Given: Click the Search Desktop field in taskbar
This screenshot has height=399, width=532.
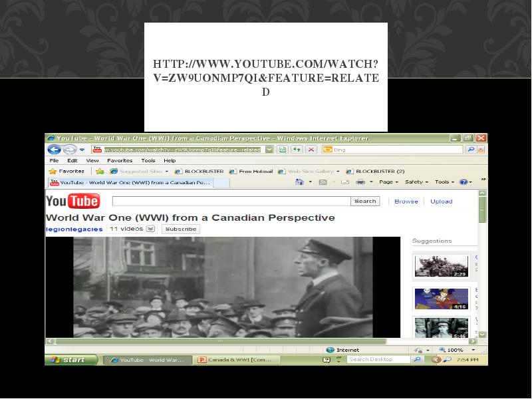Looking at the screenshot, I should 378,359.
